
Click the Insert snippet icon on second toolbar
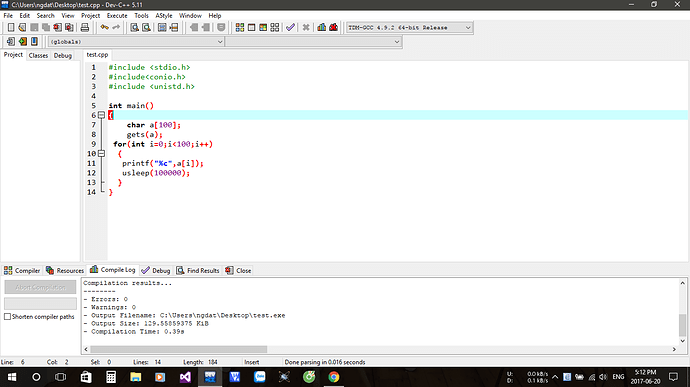tap(11, 41)
